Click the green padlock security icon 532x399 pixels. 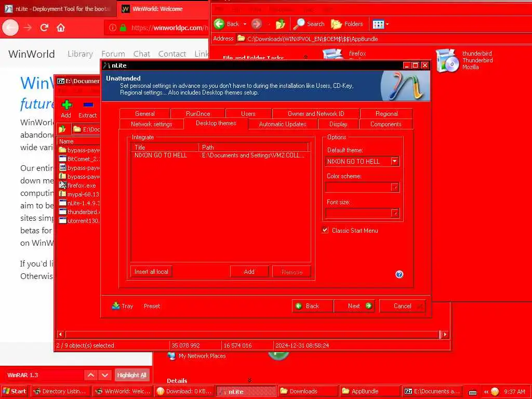[123, 28]
